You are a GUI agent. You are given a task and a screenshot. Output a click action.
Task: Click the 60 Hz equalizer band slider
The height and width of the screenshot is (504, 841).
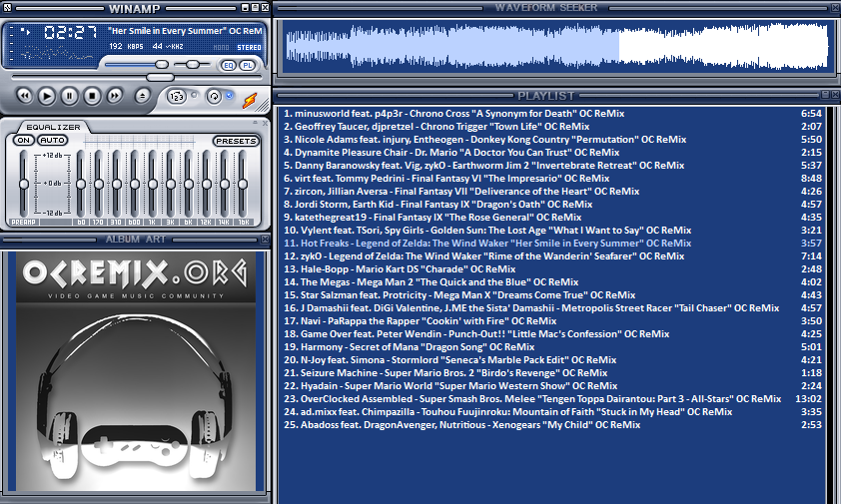(81, 184)
